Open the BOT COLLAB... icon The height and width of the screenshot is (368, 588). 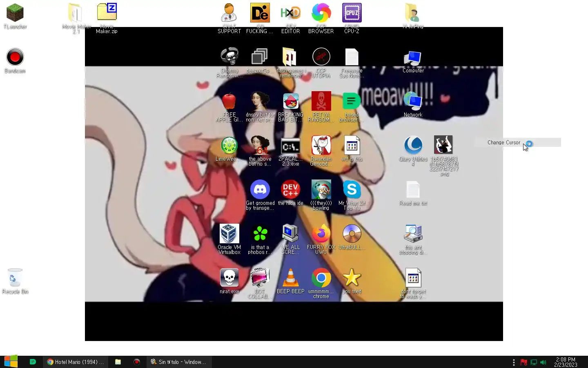click(260, 278)
